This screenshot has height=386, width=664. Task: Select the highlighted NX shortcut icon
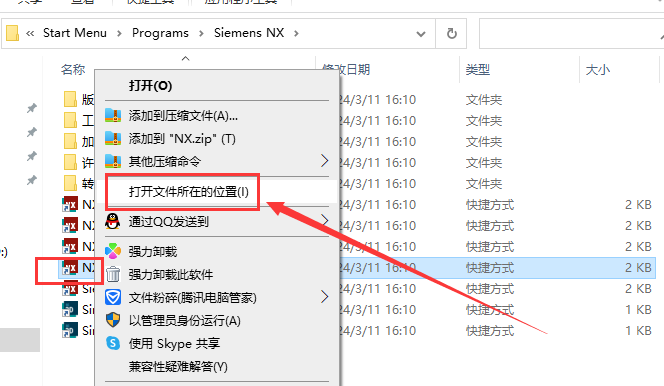coord(70,267)
